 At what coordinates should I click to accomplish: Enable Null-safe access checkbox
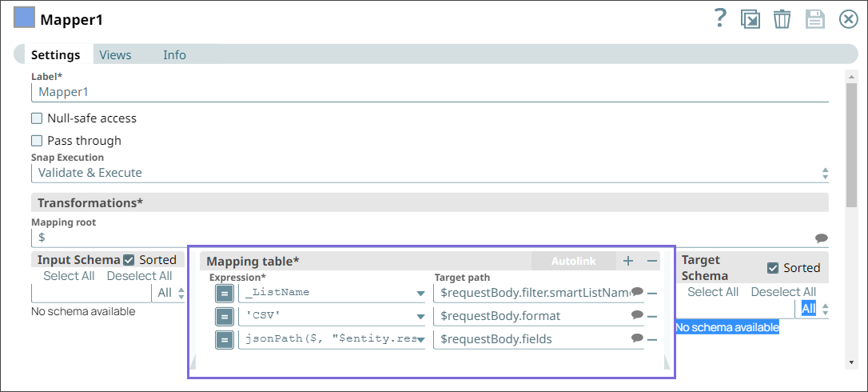pos(37,118)
